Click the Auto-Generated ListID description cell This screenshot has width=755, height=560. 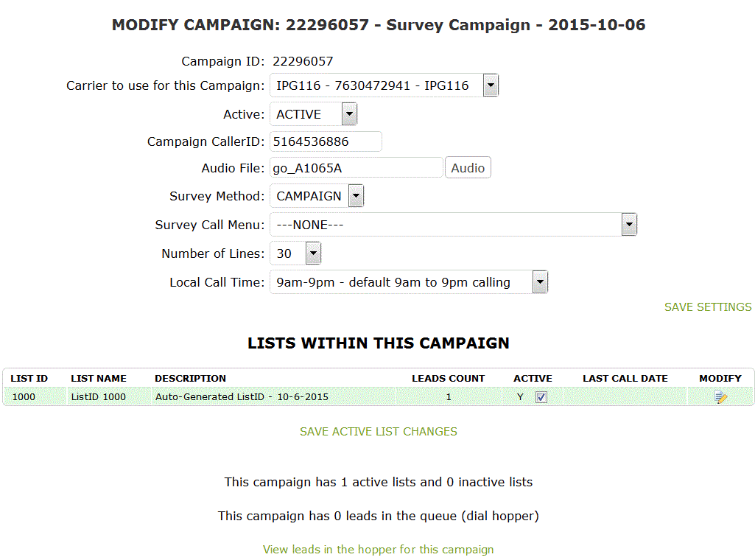pos(242,396)
